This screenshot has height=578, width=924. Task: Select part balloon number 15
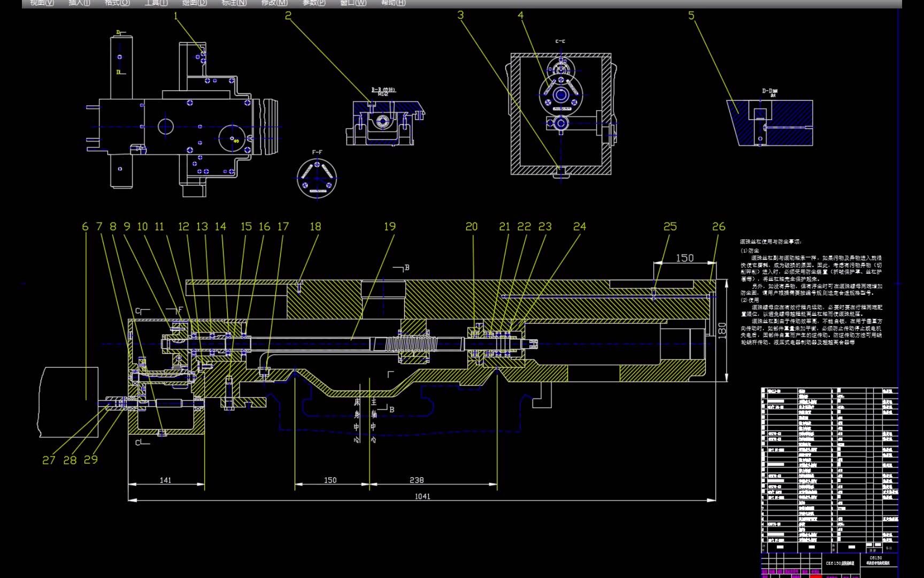246,227
